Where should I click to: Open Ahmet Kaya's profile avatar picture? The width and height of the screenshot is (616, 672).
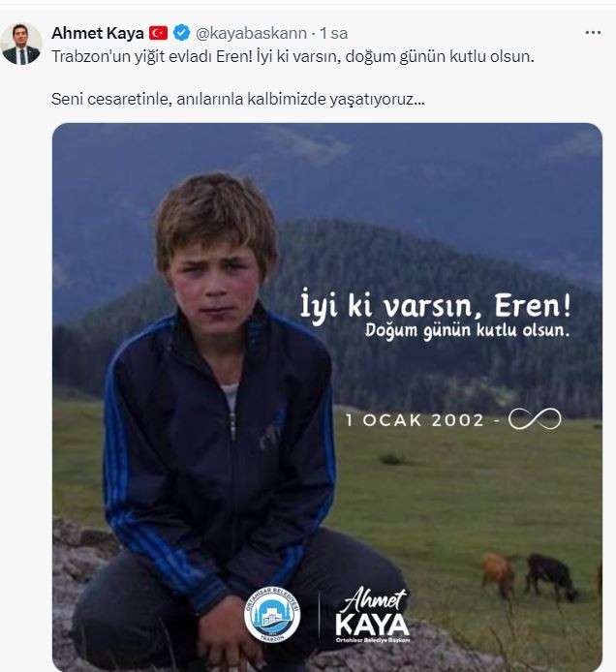click(x=21, y=44)
